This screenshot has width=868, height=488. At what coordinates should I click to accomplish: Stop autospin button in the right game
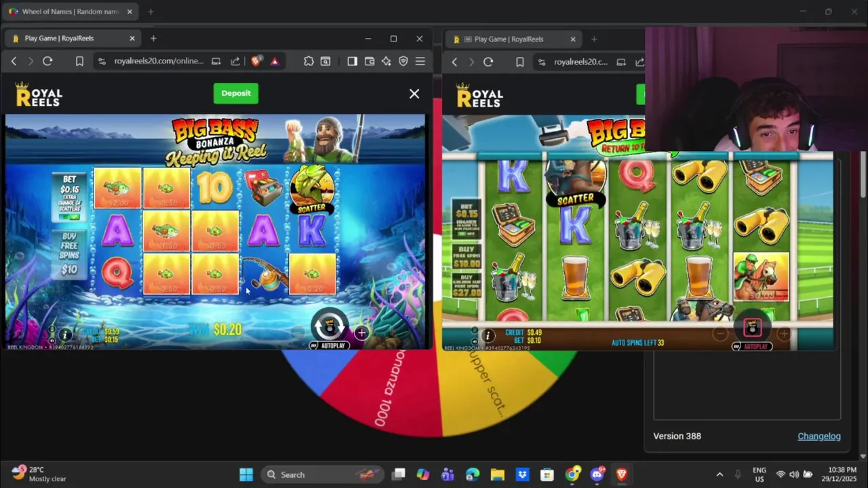752,328
